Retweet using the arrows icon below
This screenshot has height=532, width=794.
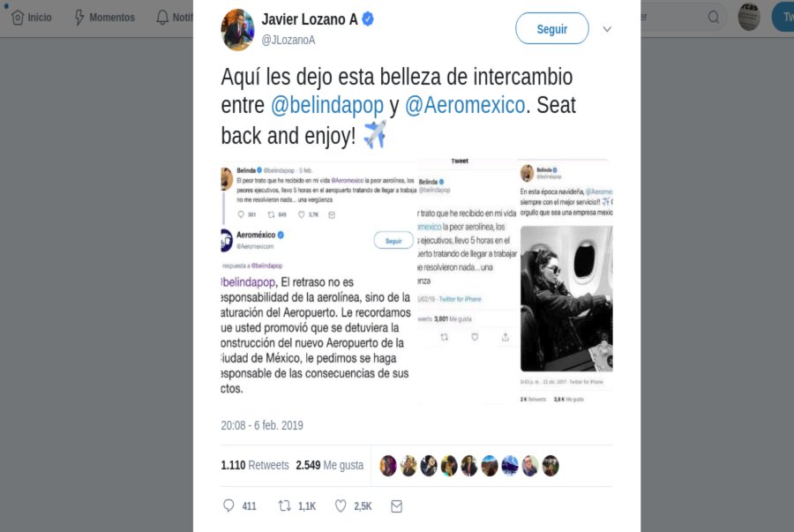(x=285, y=506)
